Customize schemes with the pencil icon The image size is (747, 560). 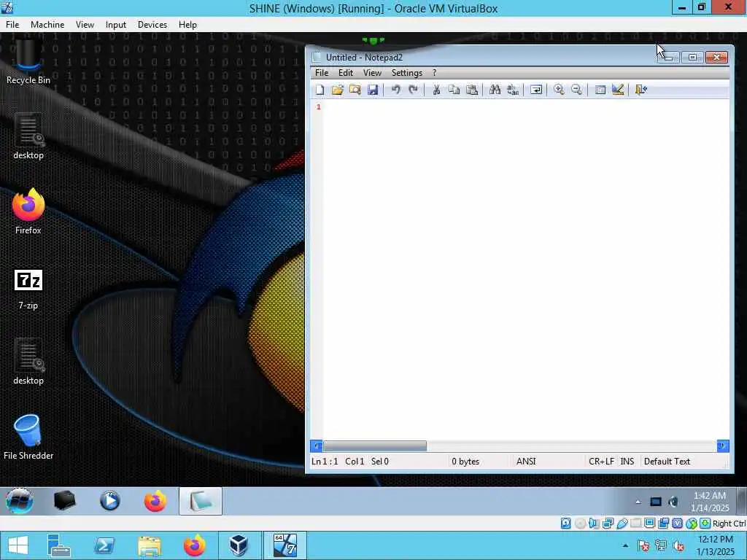[x=618, y=90]
